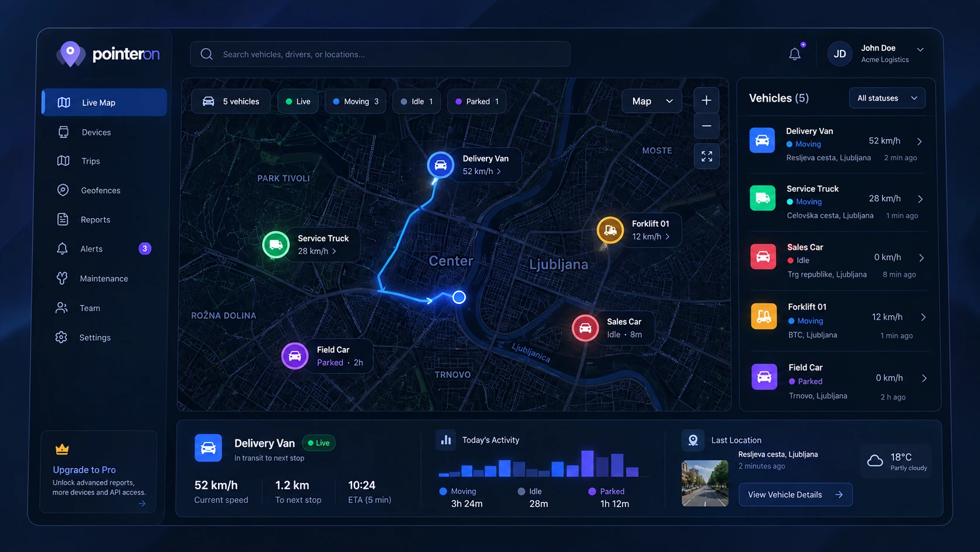
Task: Click the Upgrade to Pro crown icon
Action: [62, 450]
